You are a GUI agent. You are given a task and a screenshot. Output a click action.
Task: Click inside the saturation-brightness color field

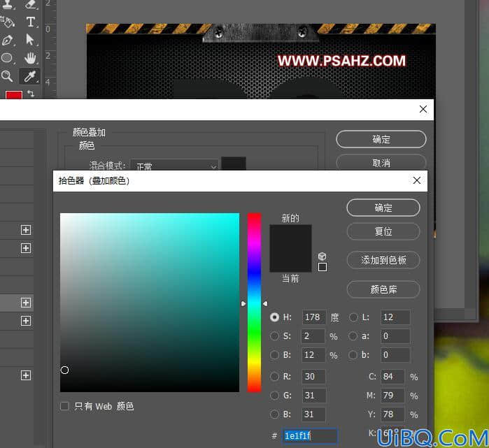pos(150,303)
